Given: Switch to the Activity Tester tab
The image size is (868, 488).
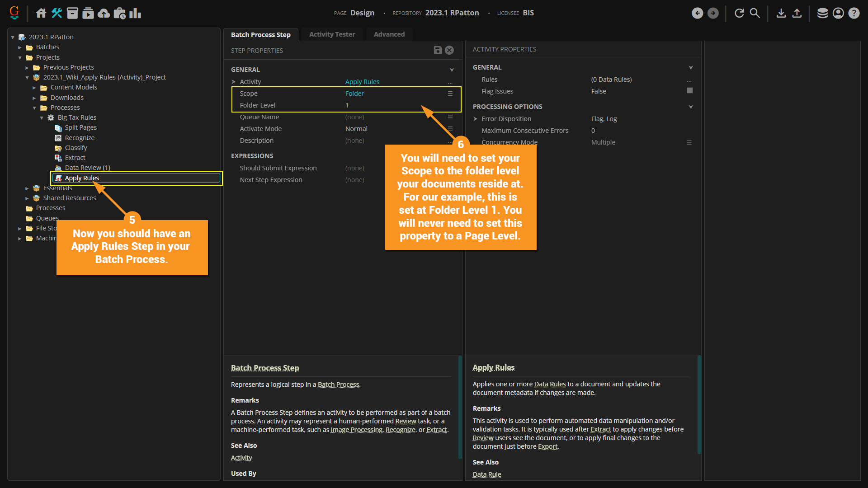Looking at the screenshot, I should coord(332,34).
